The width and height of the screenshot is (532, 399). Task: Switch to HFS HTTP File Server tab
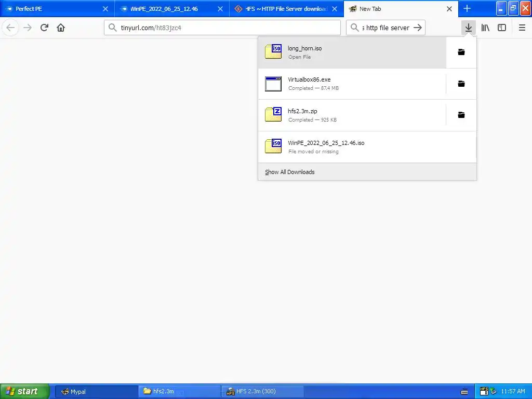286,9
